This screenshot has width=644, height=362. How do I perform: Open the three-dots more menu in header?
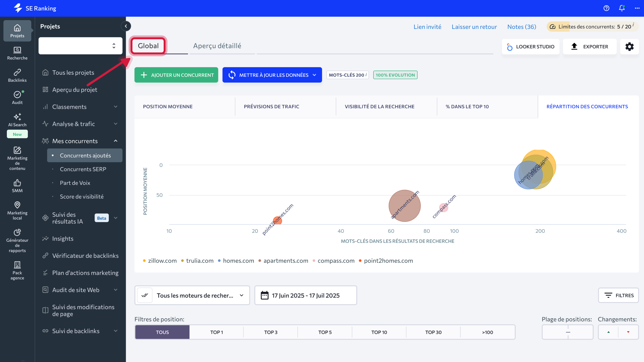tap(637, 8)
